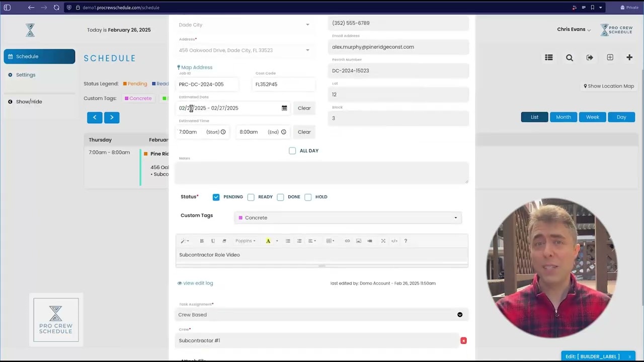The image size is (644, 362).
Task: Check the READY status checkbox
Action: tap(251, 197)
